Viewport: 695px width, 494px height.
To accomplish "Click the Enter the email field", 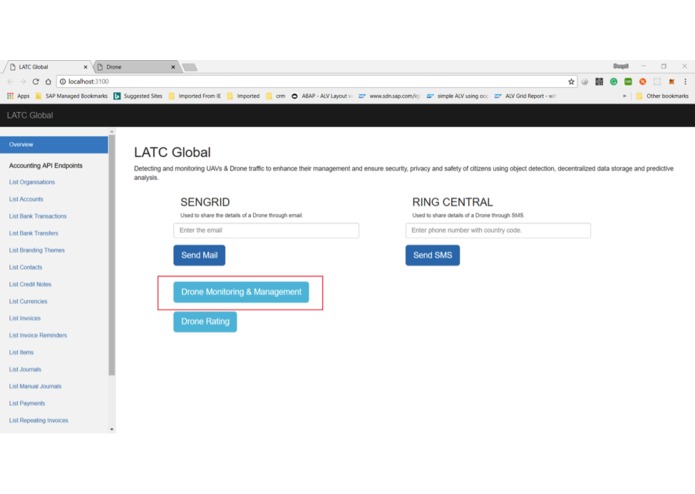I will click(266, 230).
